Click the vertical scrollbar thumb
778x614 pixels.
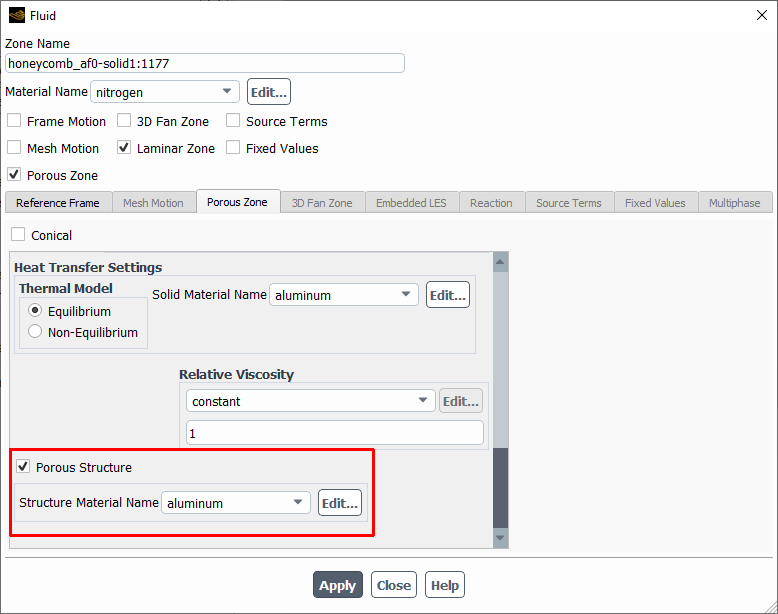tap(501, 488)
